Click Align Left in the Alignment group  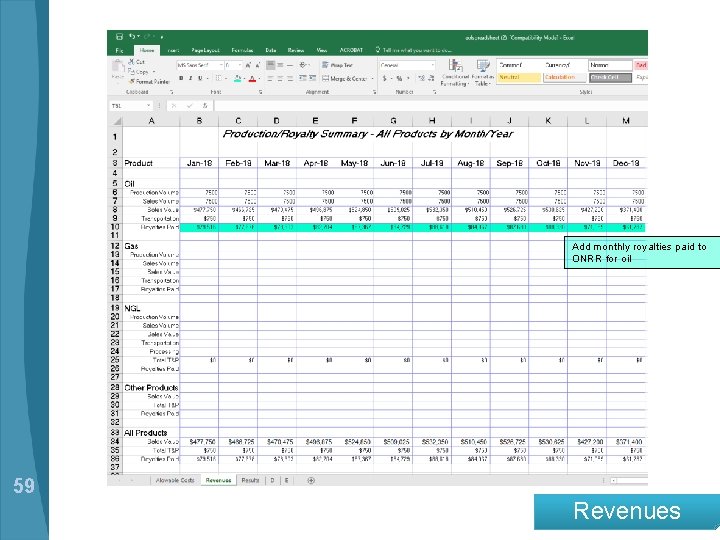[270, 79]
